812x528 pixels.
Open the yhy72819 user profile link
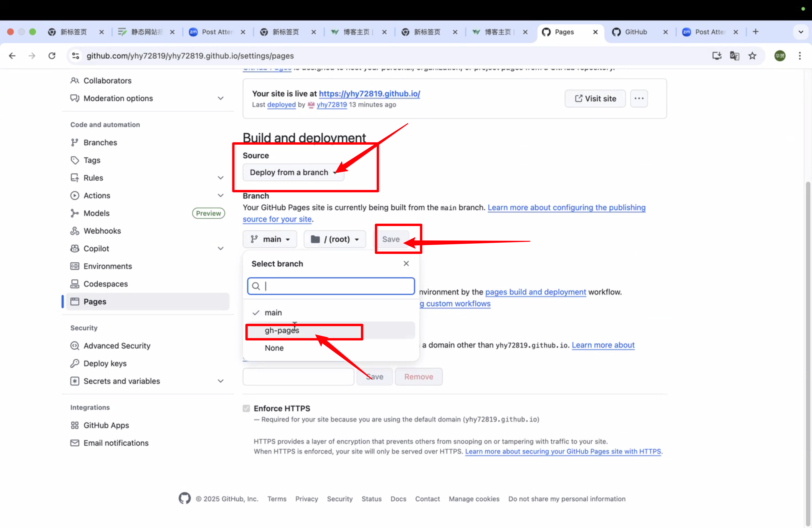pos(332,105)
